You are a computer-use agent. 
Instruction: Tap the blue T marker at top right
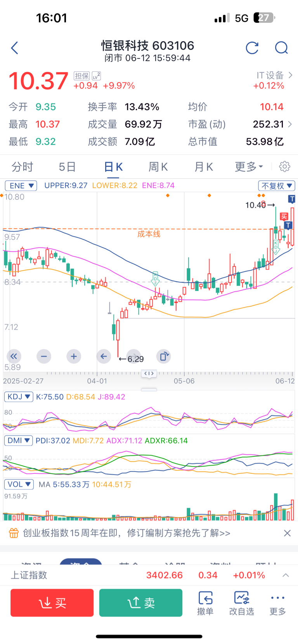click(x=292, y=199)
